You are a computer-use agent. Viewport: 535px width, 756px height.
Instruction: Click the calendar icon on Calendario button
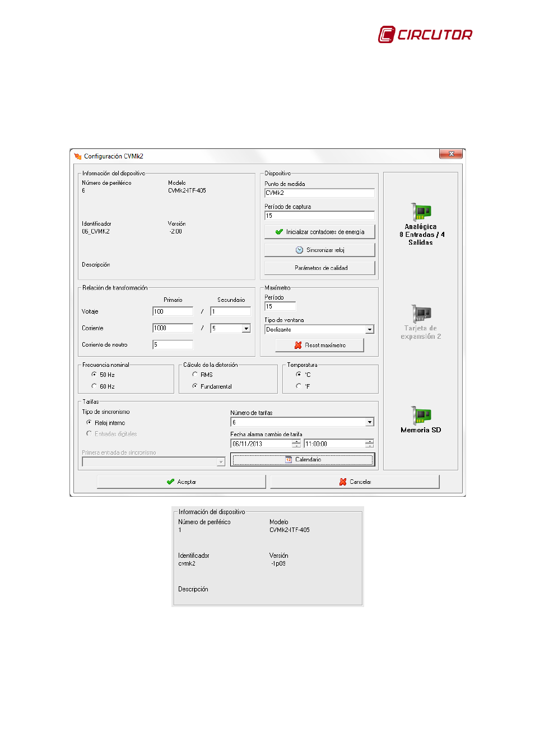[x=289, y=460]
